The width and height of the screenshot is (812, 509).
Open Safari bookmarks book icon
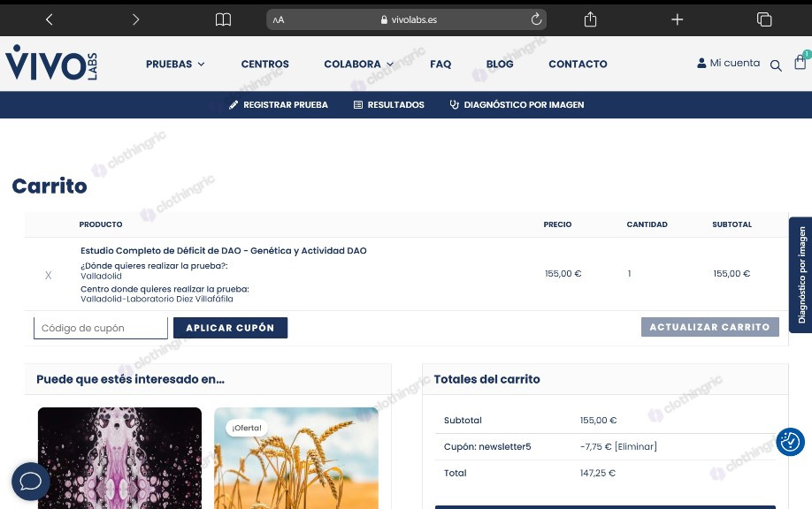click(x=223, y=19)
